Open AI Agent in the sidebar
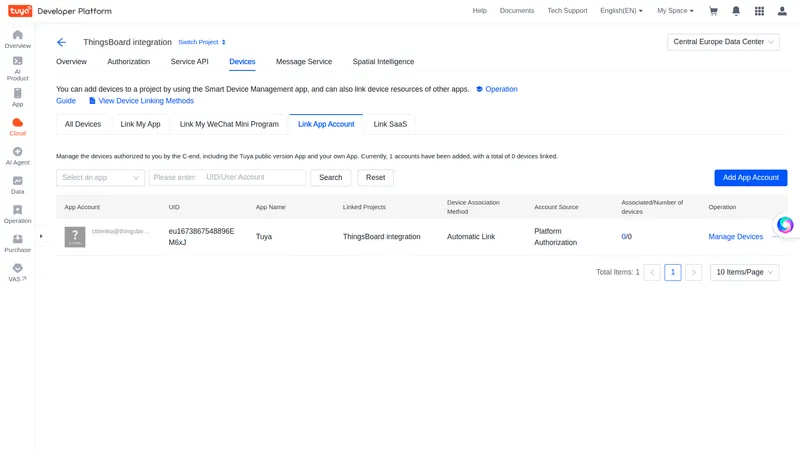This screenshot has height=450, width=800. tap(17, 156)
